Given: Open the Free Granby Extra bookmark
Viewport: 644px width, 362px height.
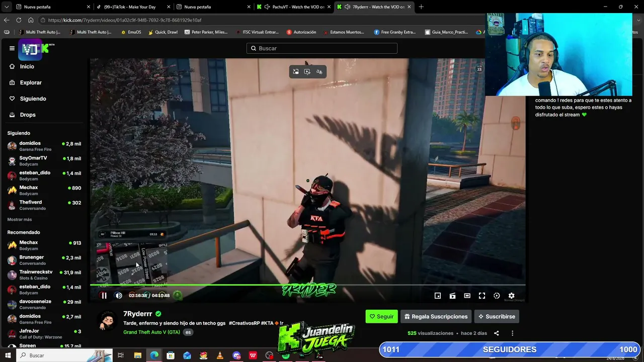Looking at the screenshot, I should click(x=394, y=32).
